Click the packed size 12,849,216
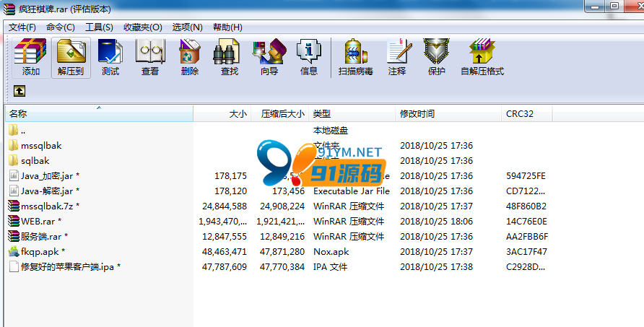Screen dimensions: 644x327 [282, 237]
